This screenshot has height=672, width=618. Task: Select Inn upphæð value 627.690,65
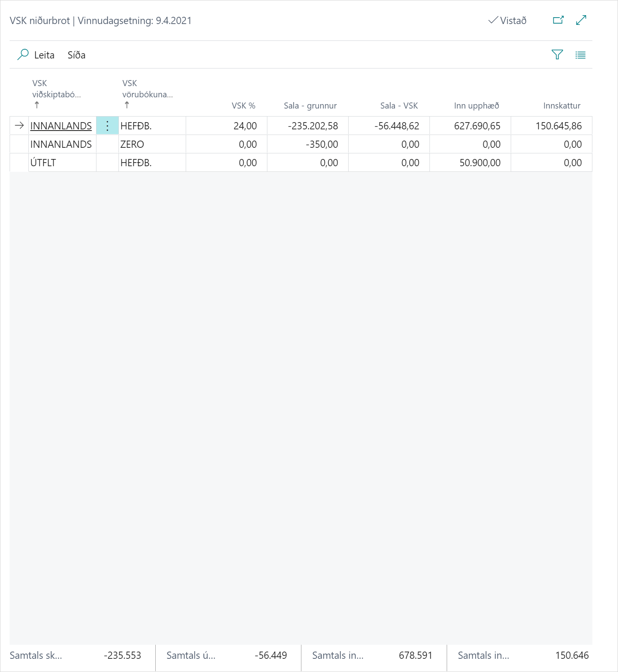(x=477, y=126)
